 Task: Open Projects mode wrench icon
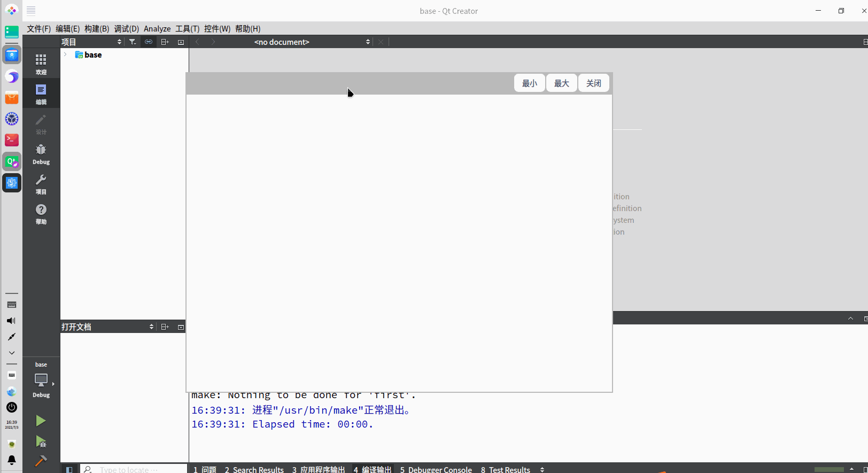(x=41, y=183)
